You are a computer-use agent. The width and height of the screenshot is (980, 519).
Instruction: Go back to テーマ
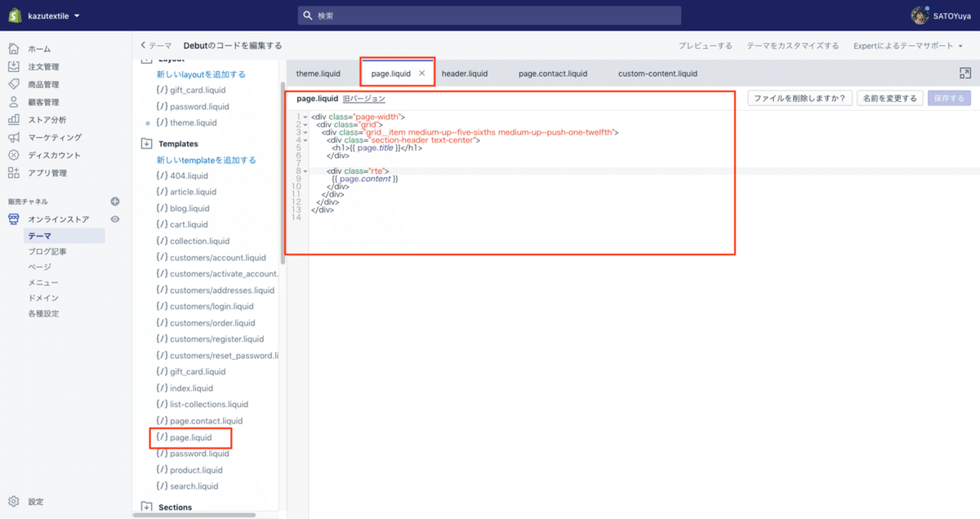point(156,46)
